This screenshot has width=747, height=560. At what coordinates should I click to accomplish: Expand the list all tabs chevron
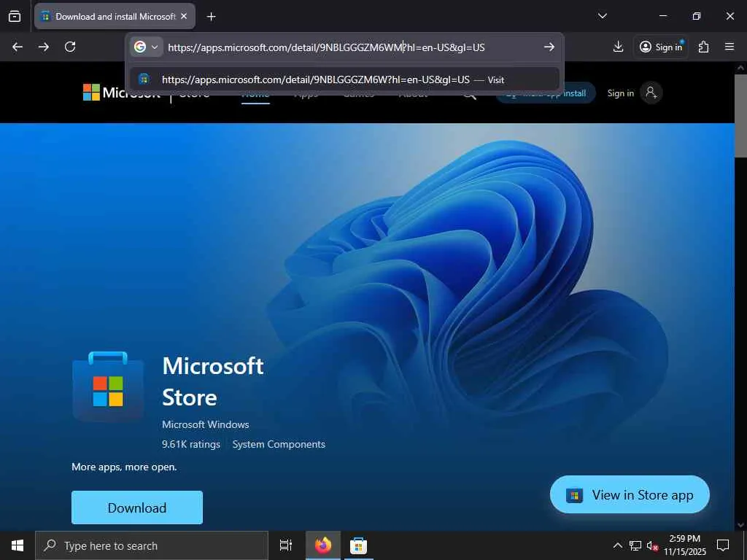(x=602, y=16)
